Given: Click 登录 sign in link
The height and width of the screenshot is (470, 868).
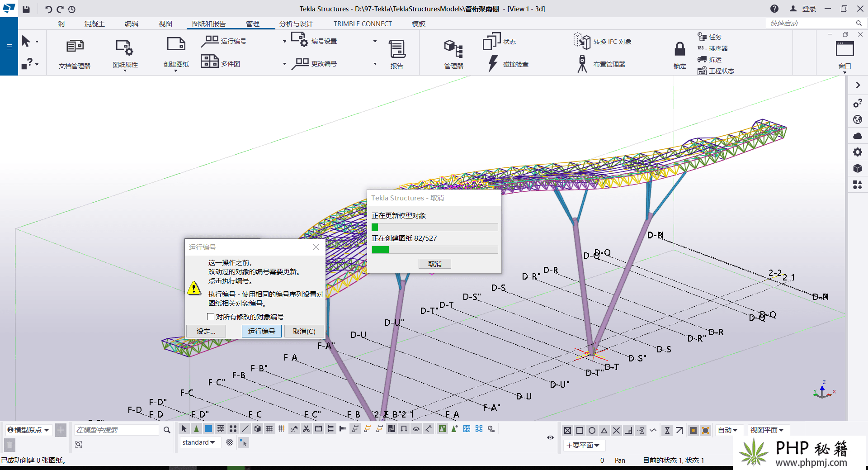Looking at the screenshot, I should [x=809, y=9].
